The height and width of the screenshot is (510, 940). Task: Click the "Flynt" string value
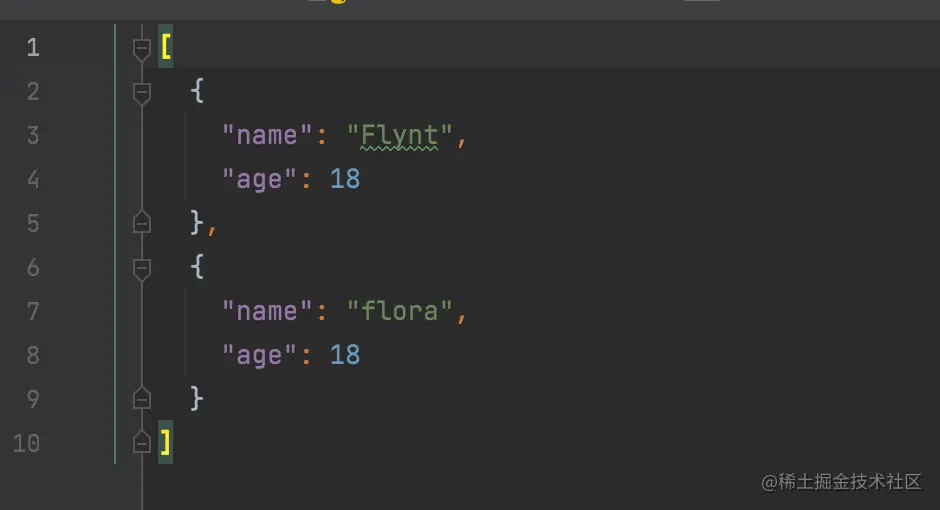399,136
